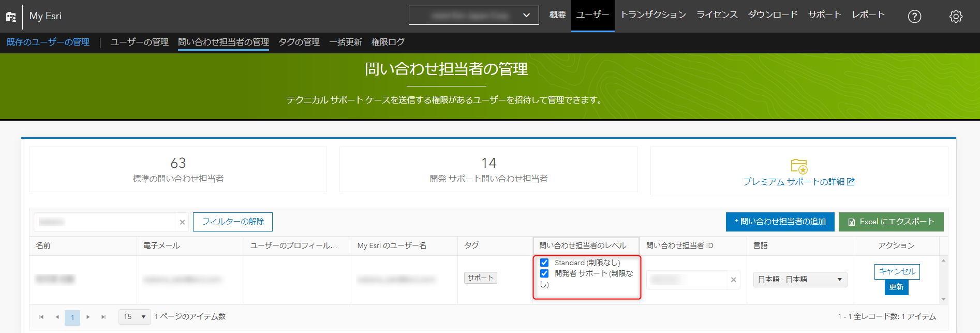Open the 日本語 - 日本語 language dropdown
This screenshot has height=333, width=980.
800,280
